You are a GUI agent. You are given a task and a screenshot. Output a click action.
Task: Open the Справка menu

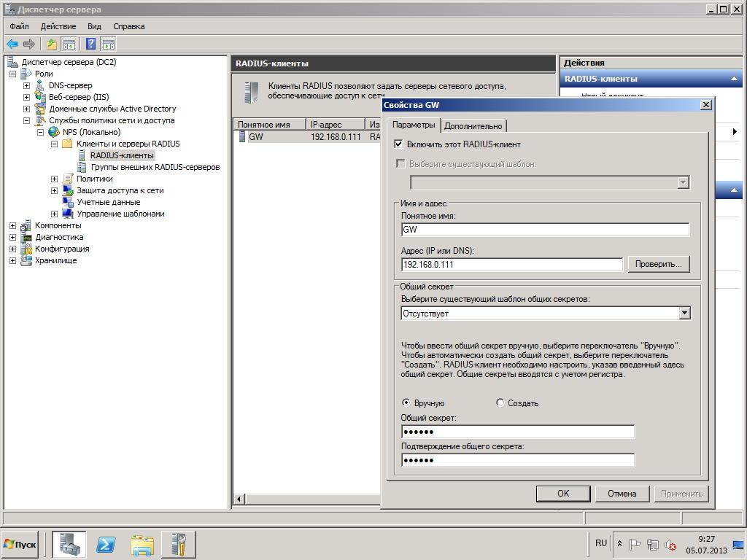coord(128,26)
